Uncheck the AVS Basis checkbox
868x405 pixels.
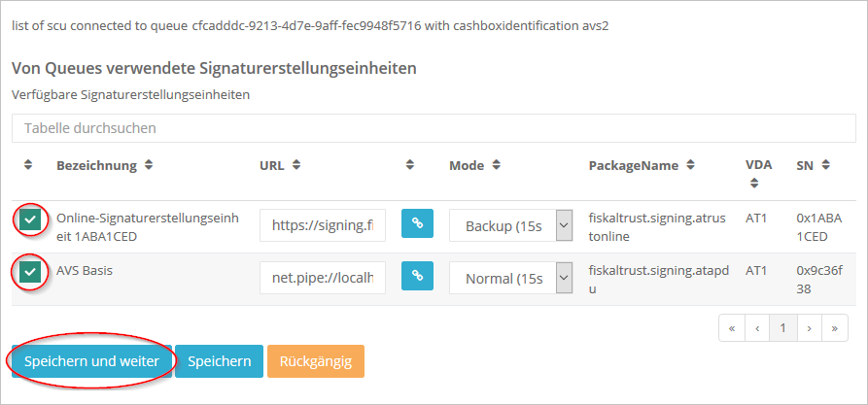coord(30,273)
